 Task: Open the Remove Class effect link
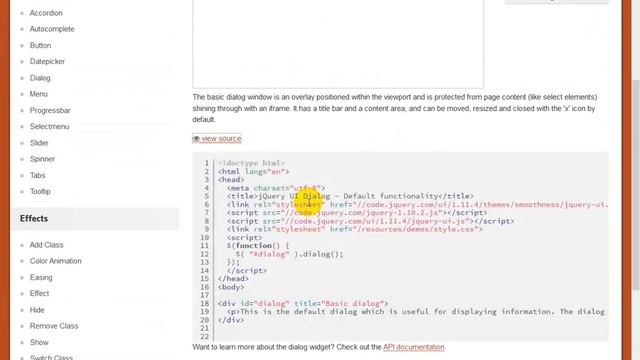[54, 326]
